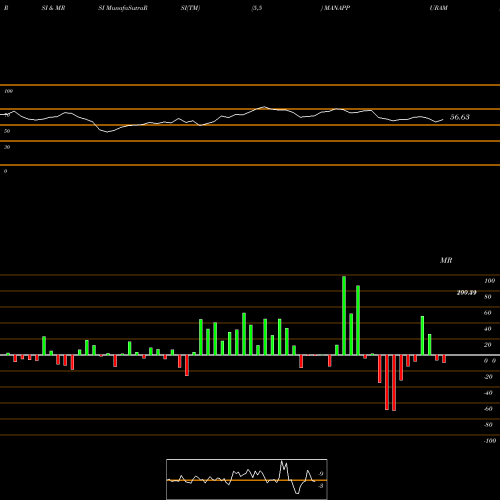This screenshot has height=500, width=500.
Task: Click the 'URAM' header text
Action: click(x=439, y=8)
